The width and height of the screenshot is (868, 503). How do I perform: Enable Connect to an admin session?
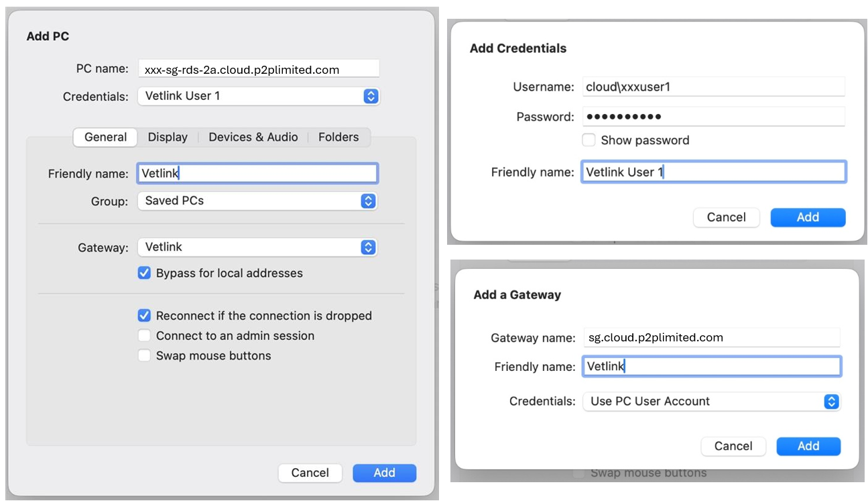coord(144,336)
